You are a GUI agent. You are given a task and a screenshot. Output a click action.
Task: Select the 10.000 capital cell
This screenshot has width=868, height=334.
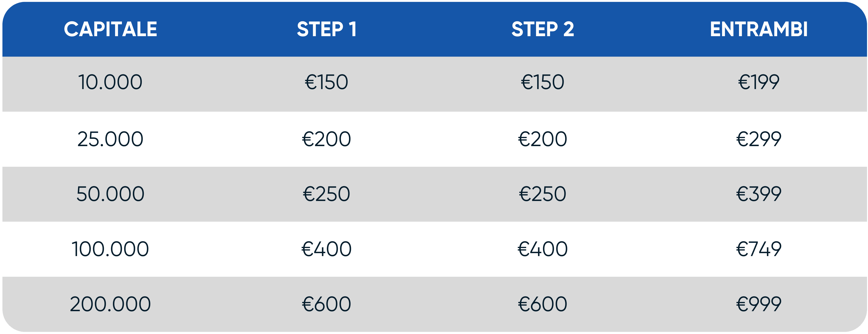(110, 82)
